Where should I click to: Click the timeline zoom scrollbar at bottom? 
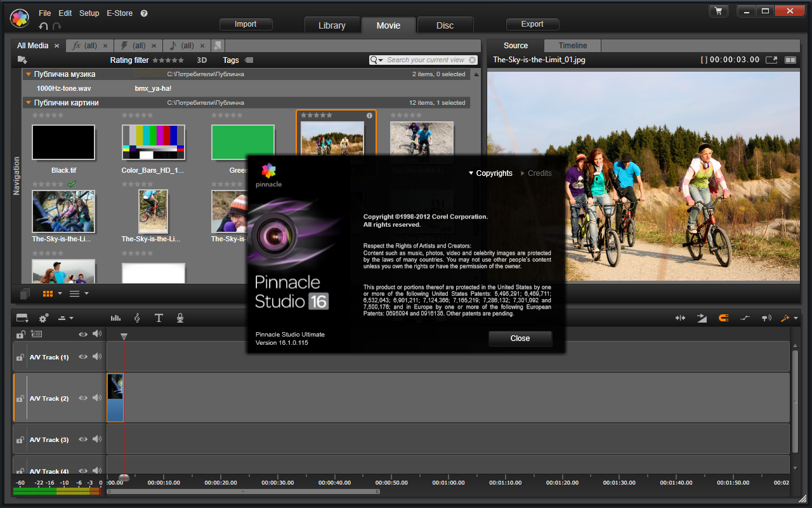[x=244, y=491]
